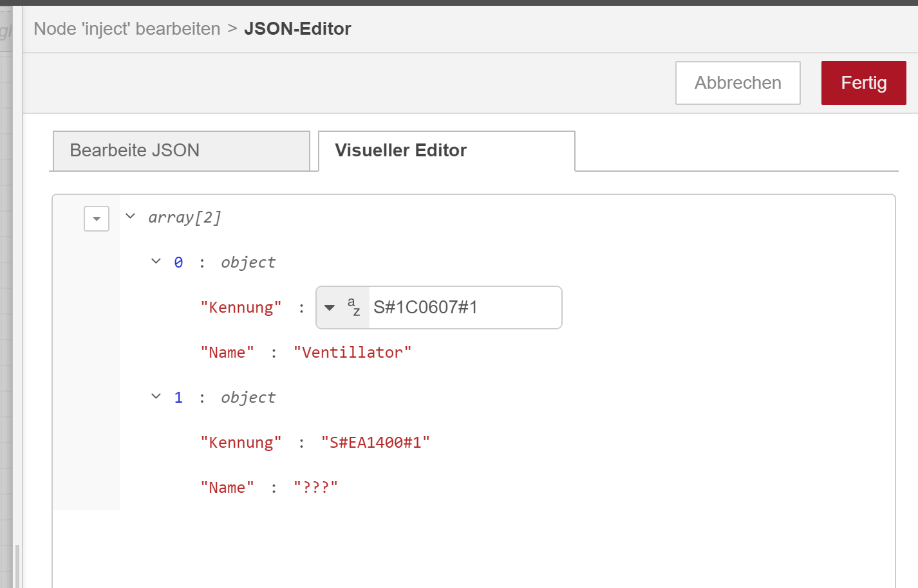Edit the S#1C0607#1 value field
Image resolution: width=918 pixels, height=588 pixels.
465,308
